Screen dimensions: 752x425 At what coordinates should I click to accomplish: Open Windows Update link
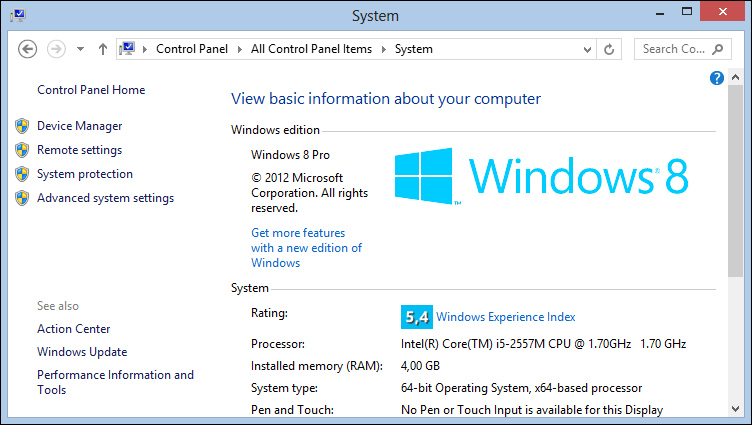[x=82, y=352]
